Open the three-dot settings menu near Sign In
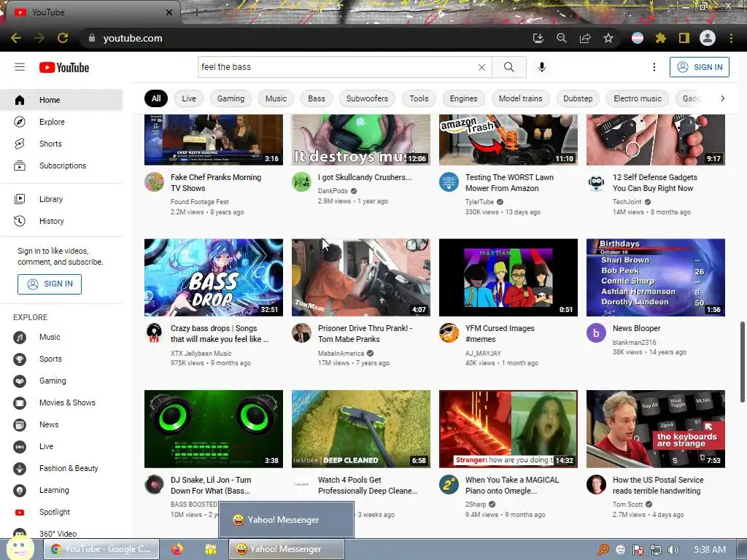The height and width of the screenshot is (560, 747). coord(654,67)
